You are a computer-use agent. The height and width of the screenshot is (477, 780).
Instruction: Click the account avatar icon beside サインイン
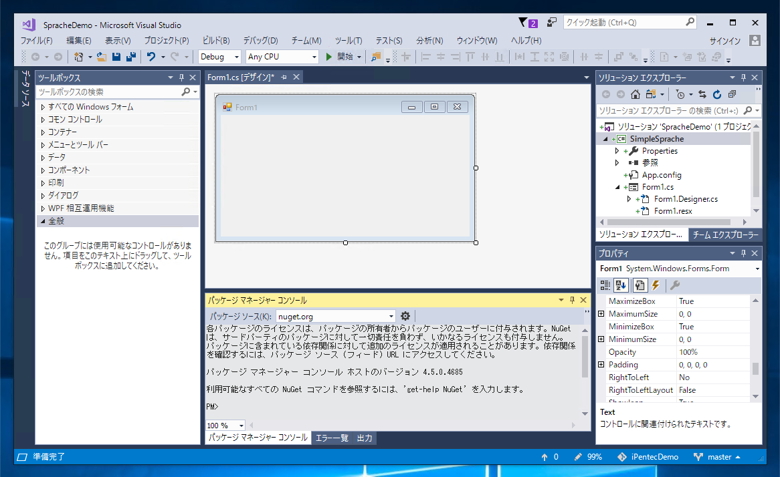click(755, 41)
